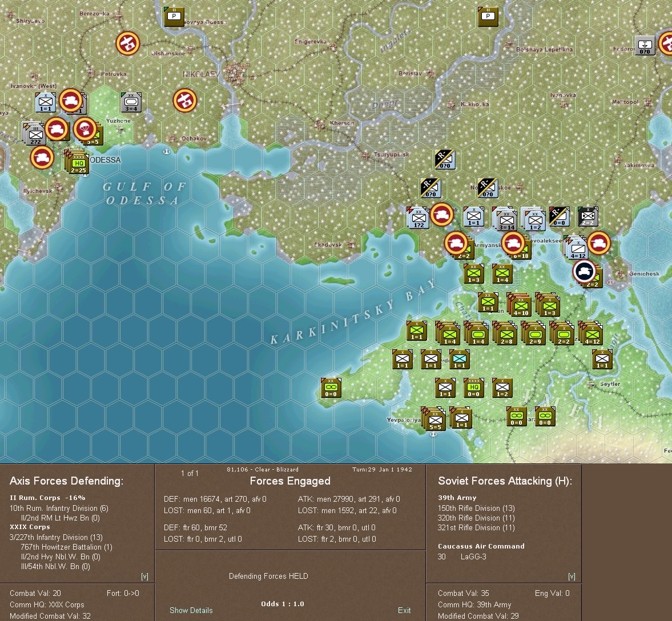The width and height of the screenshot is (672, 621).
Task: Click the 767th Howitzer Battalion entry
Action: [x=66, y=547]
